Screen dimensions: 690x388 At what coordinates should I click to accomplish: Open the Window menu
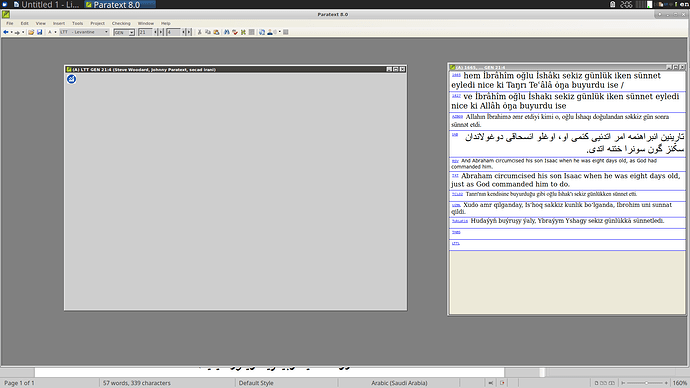pyautogui.click(x=146, y=23)
